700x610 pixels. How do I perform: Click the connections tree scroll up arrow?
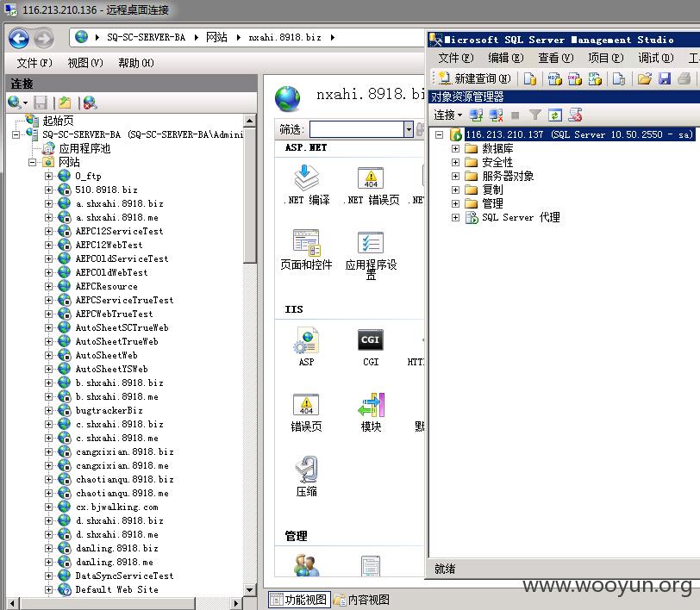pos(250,121)
